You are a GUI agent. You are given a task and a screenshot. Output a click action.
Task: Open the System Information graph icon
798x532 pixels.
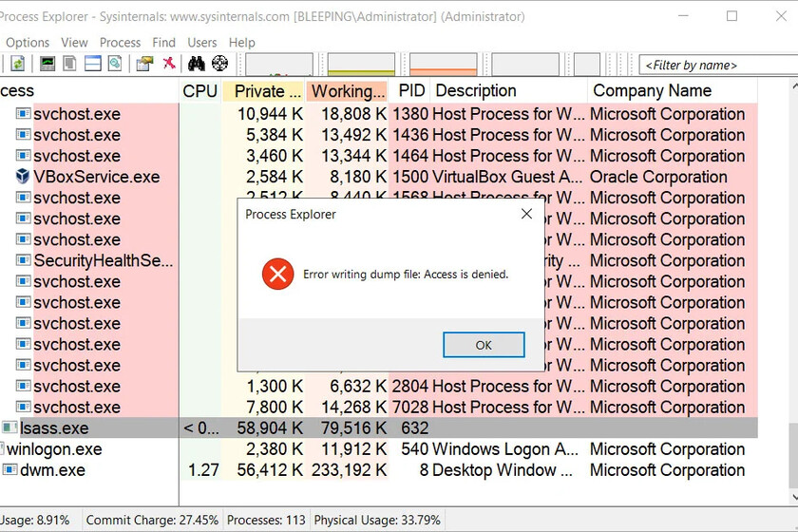point(47,64)
